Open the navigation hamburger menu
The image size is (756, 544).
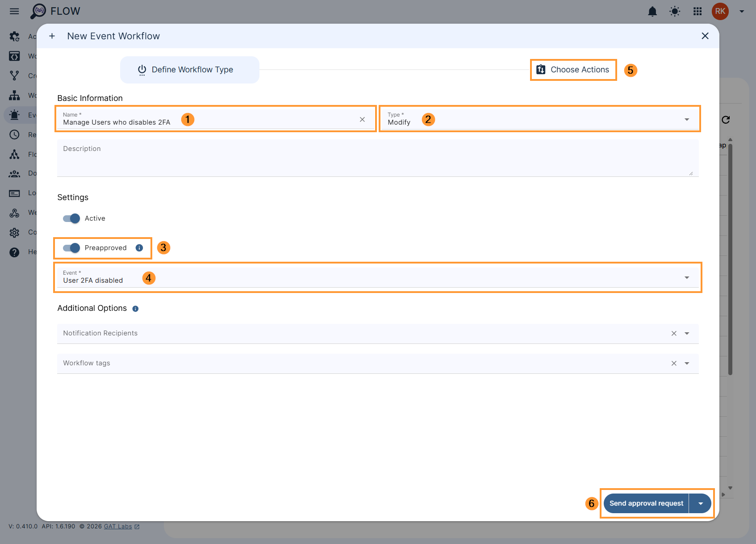click(14, 11)
